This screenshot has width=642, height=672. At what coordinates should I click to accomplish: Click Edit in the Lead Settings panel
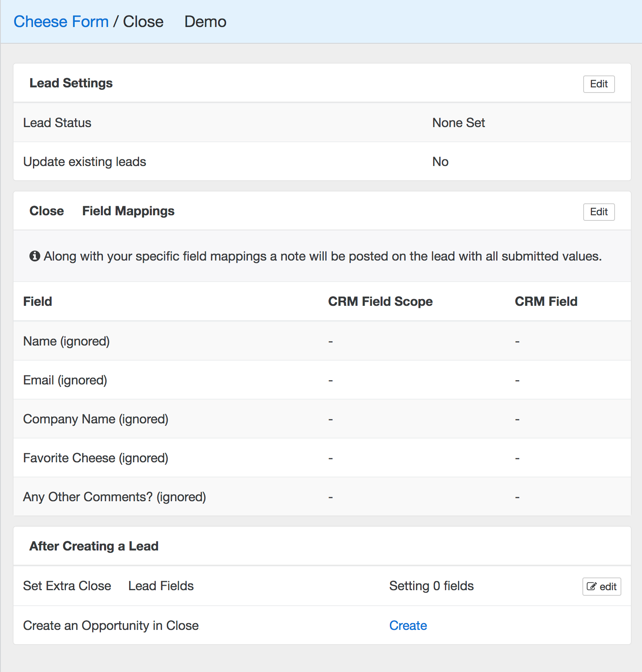pos(598,84)
